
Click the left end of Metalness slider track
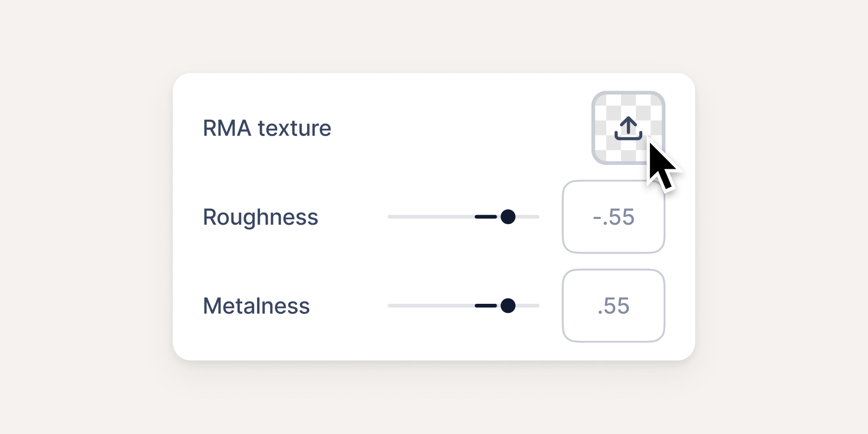pos(392,306)
